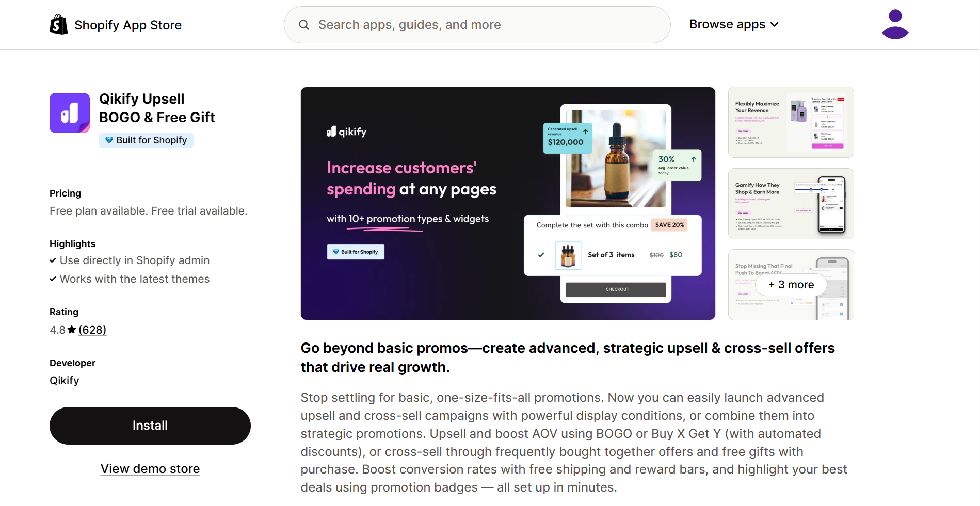Screen dimensions: 980x506
Task: Open the user account avatar icon
Action: [895, 24]
